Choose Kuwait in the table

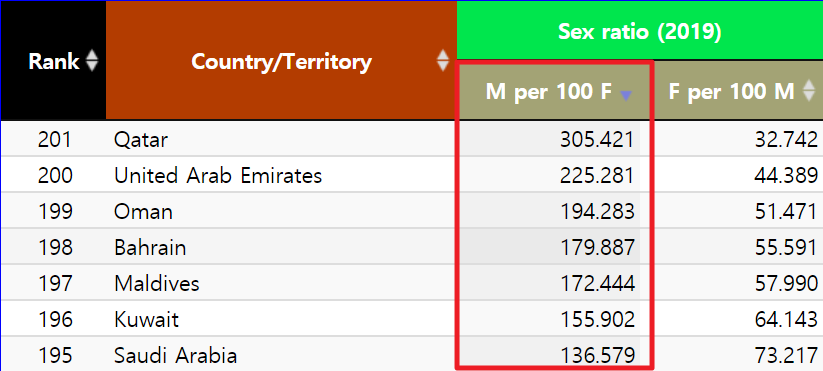tap(146, 319)
